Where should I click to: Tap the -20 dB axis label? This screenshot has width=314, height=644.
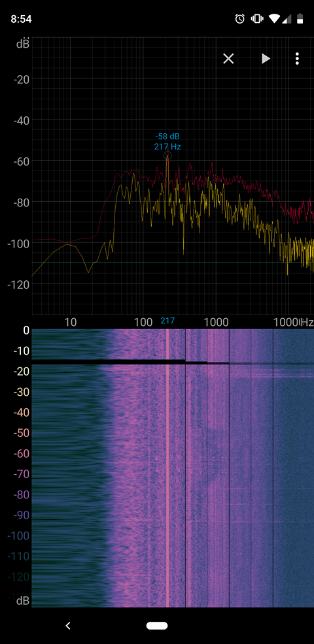(21, 79)
